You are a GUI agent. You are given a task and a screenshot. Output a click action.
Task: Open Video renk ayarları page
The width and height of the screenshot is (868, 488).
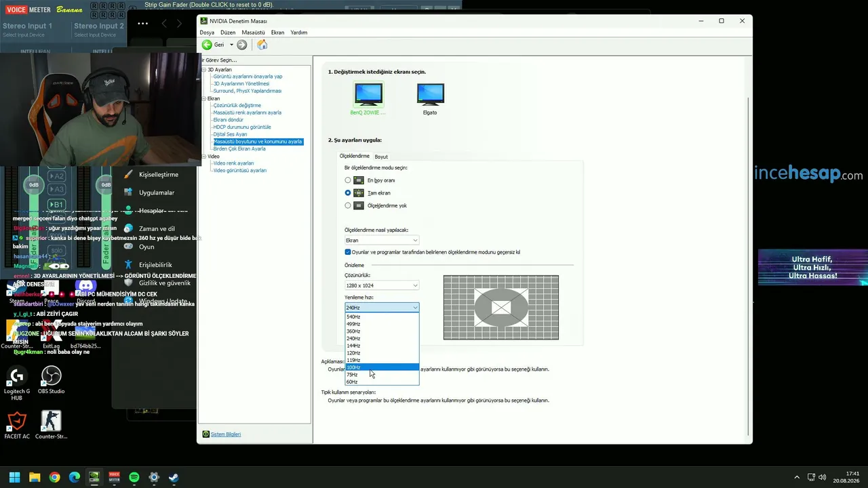[x=233, y=163]
